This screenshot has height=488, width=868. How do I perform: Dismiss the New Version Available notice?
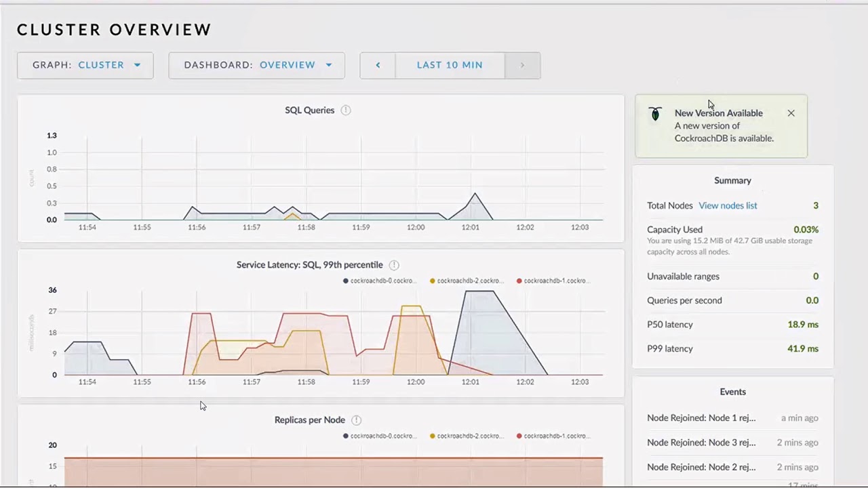tap(791, 113)
